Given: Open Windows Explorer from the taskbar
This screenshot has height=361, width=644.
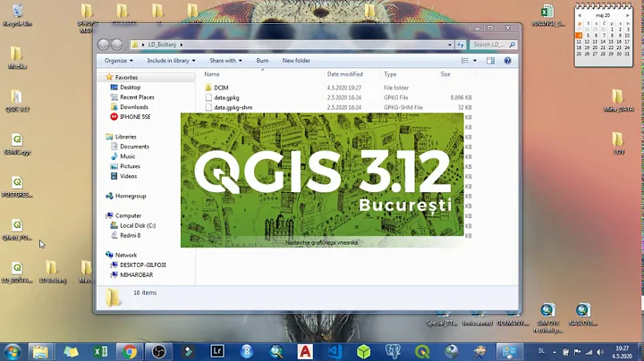Looking at the screenshot, I should pos(40,351).
